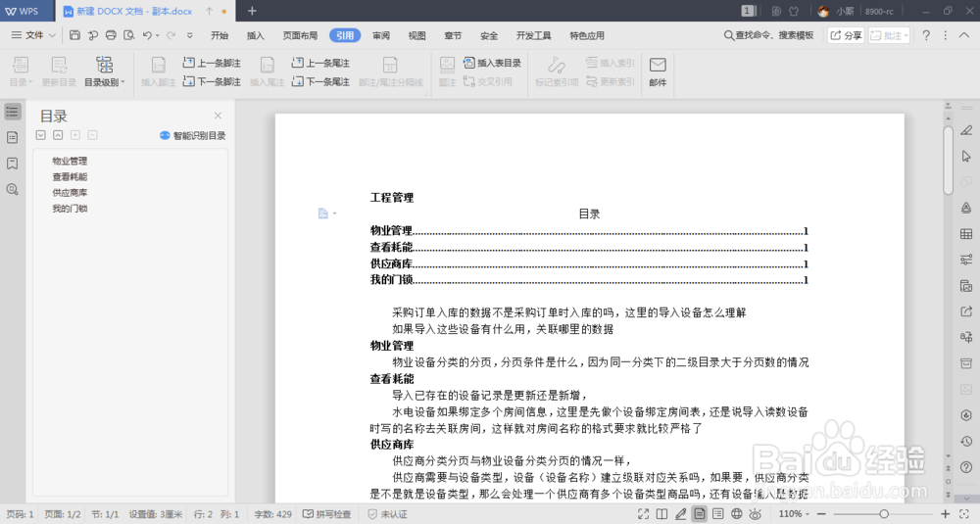Open dropdown next to document icon near TOC
This screenshot has width=980, height=524.
[334, 214]
